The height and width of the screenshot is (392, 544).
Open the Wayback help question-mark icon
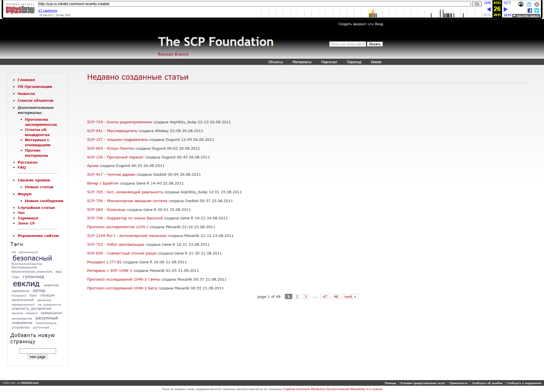(x=529, y=4)
